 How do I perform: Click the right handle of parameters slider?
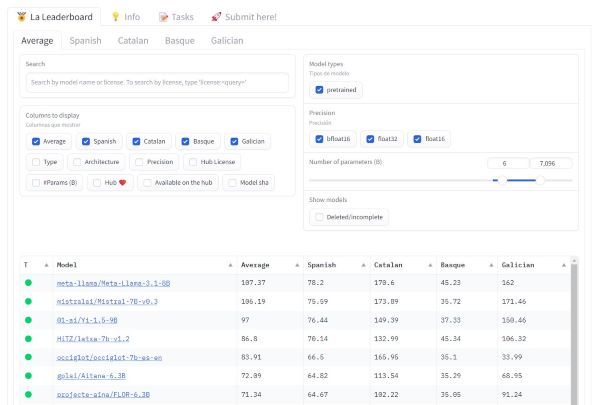[x=540, y=181]
